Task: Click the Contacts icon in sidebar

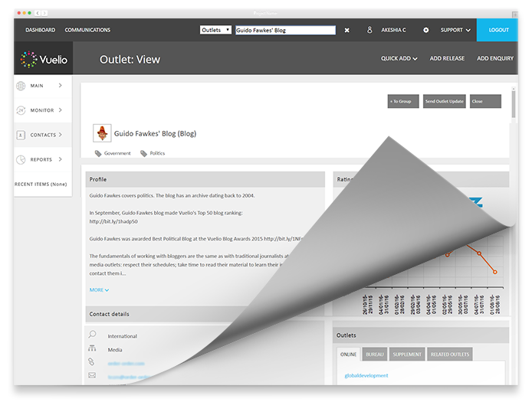Action: 21,135
